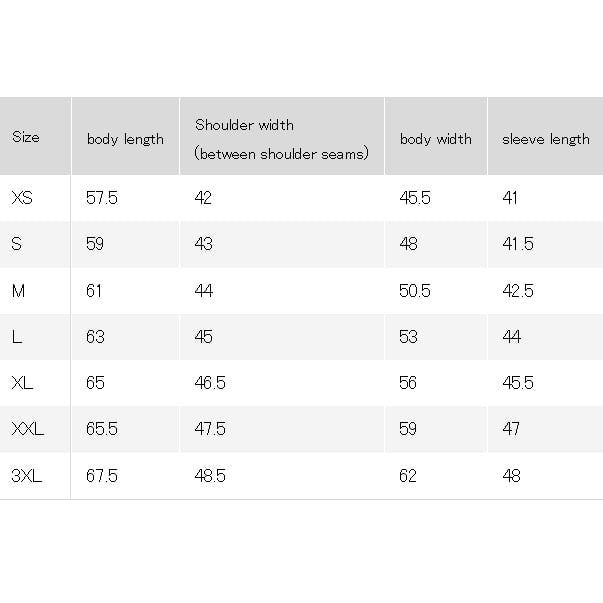Click the 67.5 body length cell

pyautogui.click(x=102, y=476)
